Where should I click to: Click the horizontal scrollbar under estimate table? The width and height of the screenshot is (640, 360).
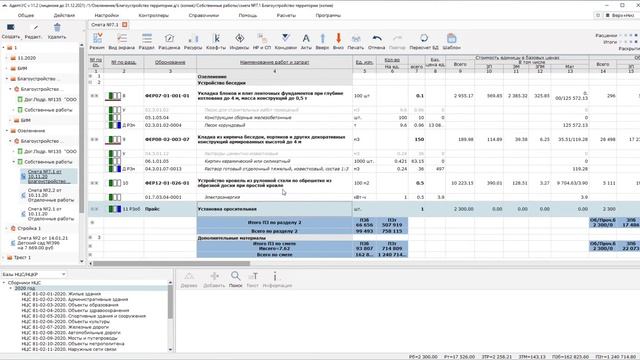(x=171, y=263)
